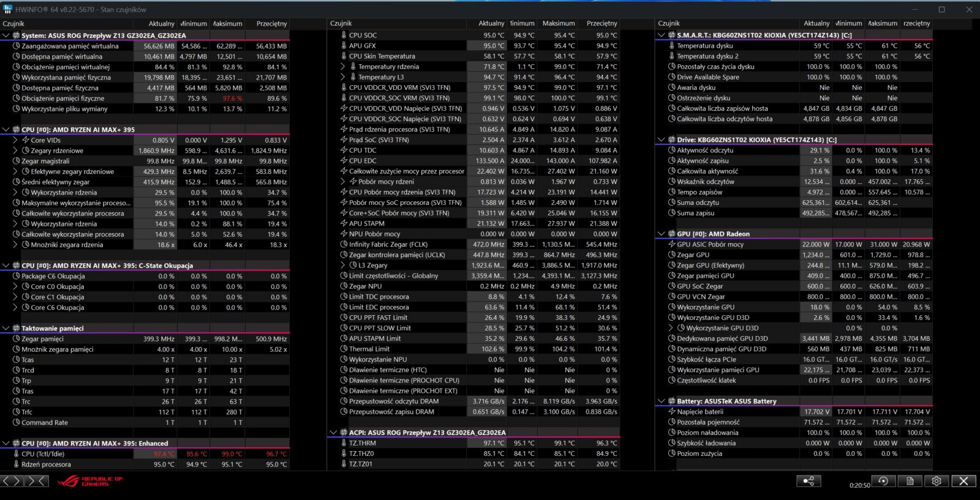The height and width of the screenshot is (500, 980).
Task: Collapse the Taktowanie pamięci group
Action: [x=6, y=329]
